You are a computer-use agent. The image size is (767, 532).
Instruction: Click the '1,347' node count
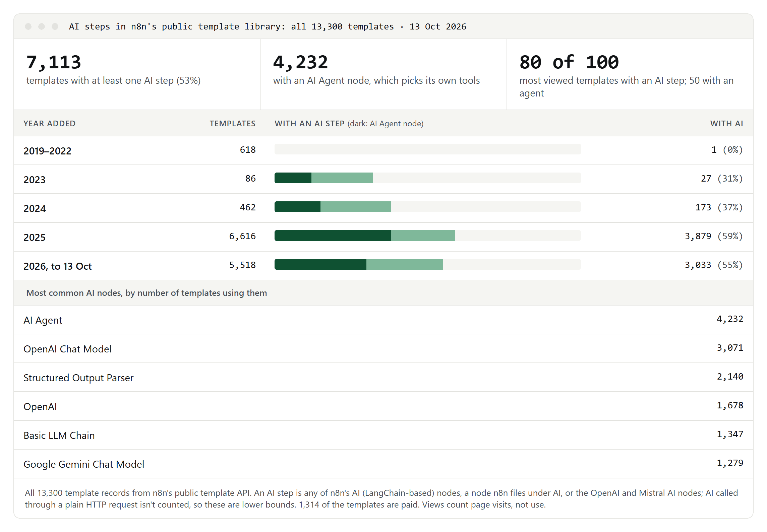[730, 434]
